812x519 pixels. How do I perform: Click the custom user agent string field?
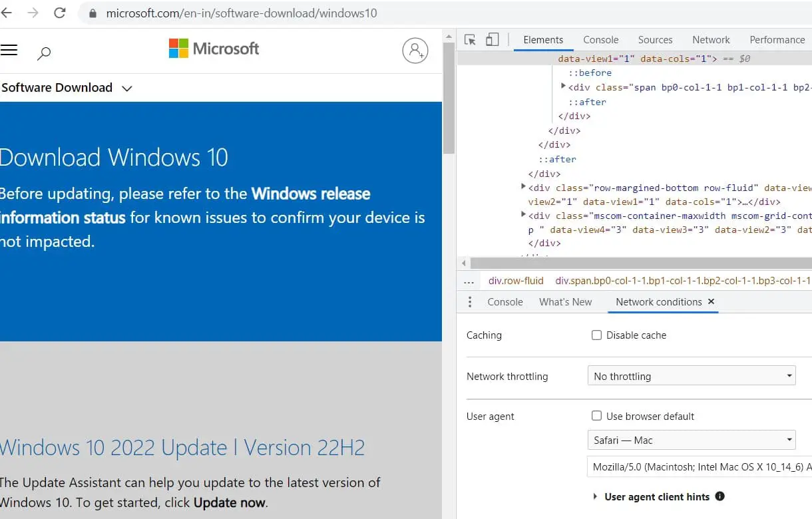700,466
